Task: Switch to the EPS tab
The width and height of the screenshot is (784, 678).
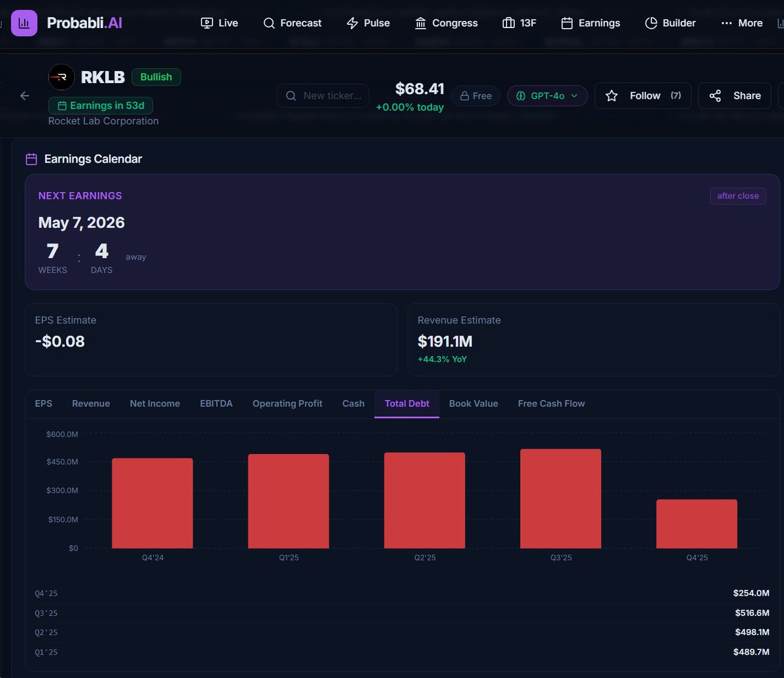Action: pyautogui.click(x=44, y=404)
